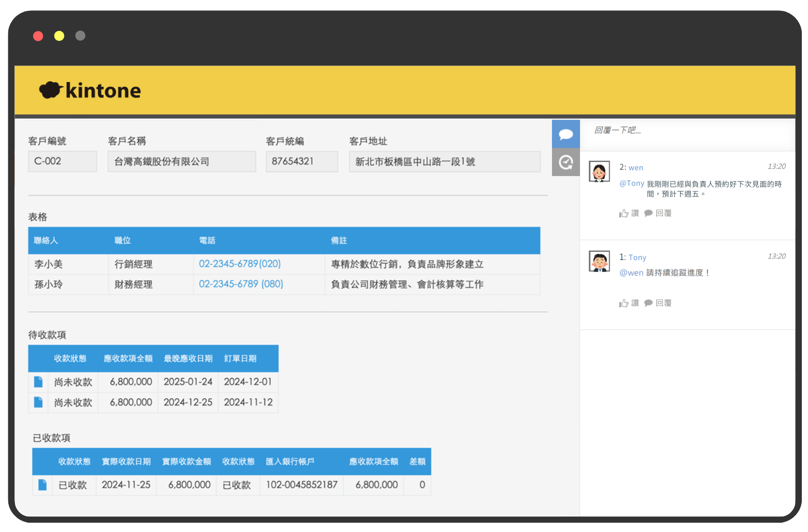The height and width of the screenshot is (532, 808).
Task: Open the comments speech bubble panel
Action: (565, 134)
